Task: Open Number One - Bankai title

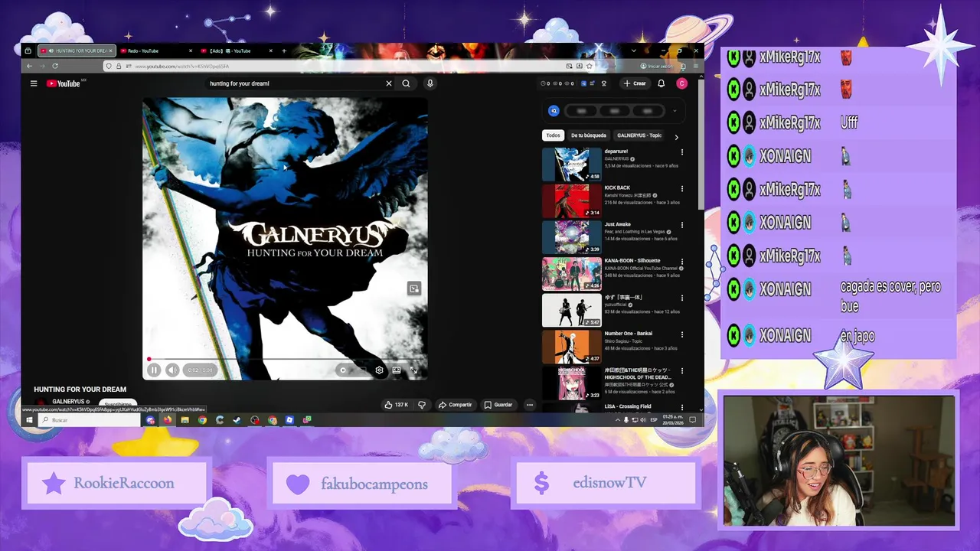Action: pyautogui.click(x=630, y=334)
